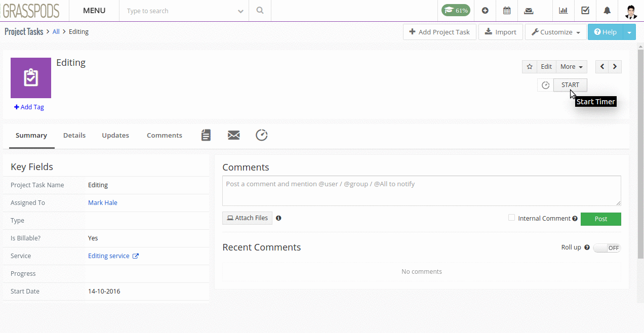Click the Edit button

click(x=546, y=67)
